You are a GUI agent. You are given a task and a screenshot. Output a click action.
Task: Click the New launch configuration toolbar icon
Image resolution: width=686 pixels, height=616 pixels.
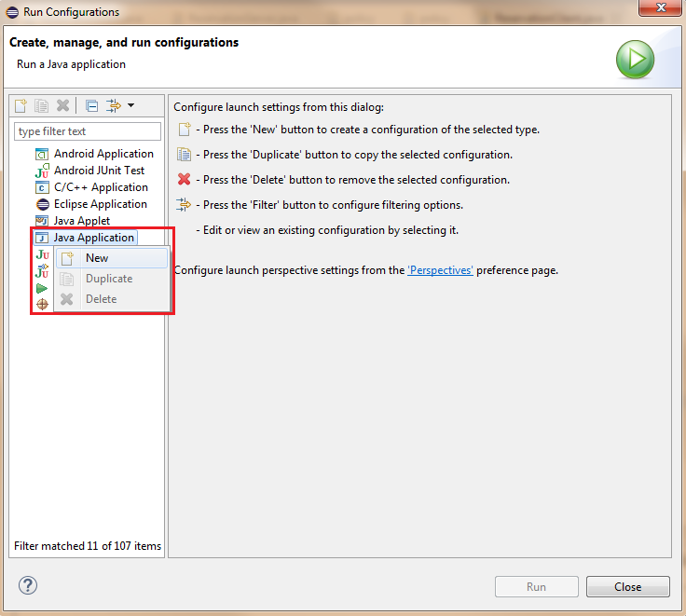pyautogui.click(x=21, y=105)
